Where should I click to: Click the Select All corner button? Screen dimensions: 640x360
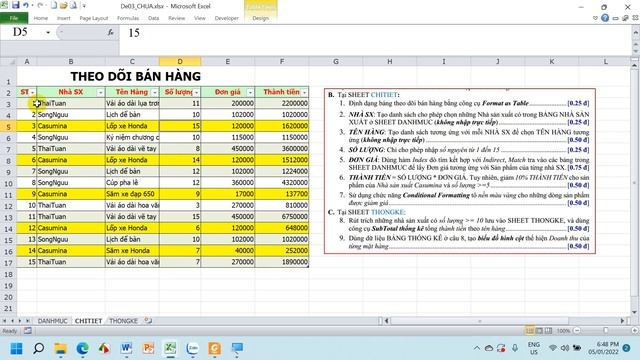9,62
